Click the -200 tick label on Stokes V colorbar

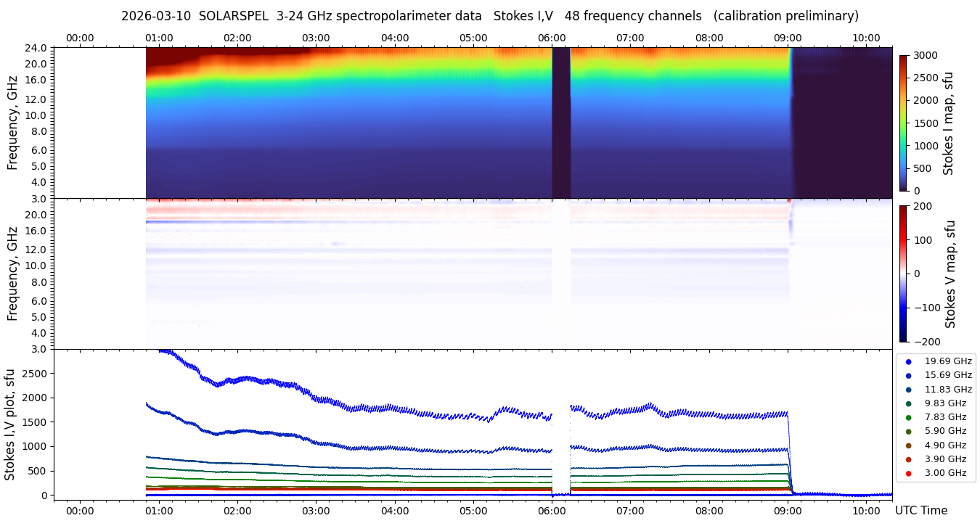pos(927,342)
